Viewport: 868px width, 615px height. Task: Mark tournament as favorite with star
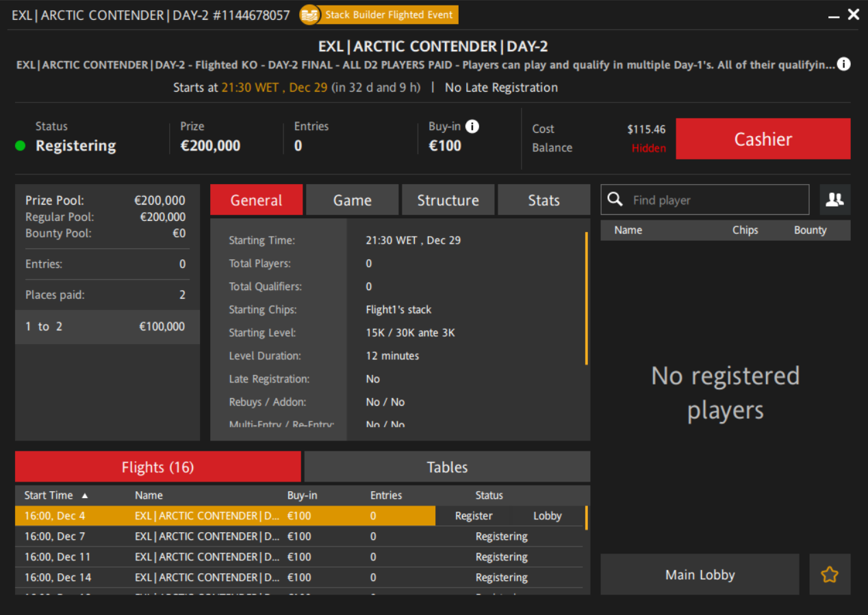click(829, 575)
